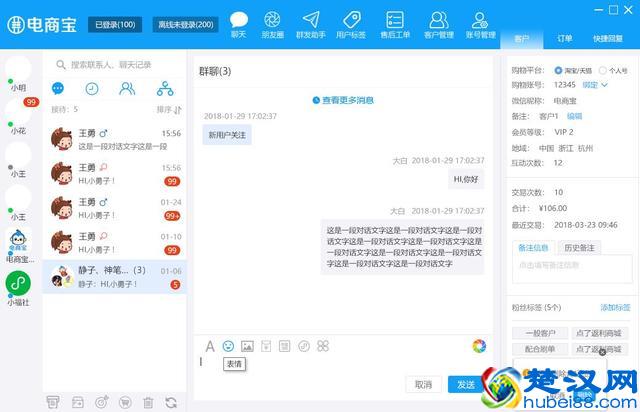Show conversations via chat bubble icon
640x412 pixels.
(x=58, y=88)
